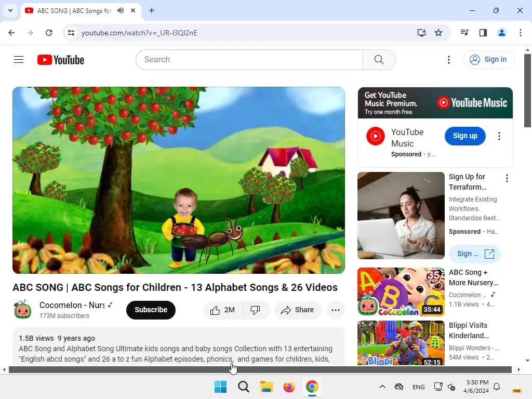This screenshot has height=399, width=532.
Task: Launch Firefox from taskbar
Action: coord(289,387)
